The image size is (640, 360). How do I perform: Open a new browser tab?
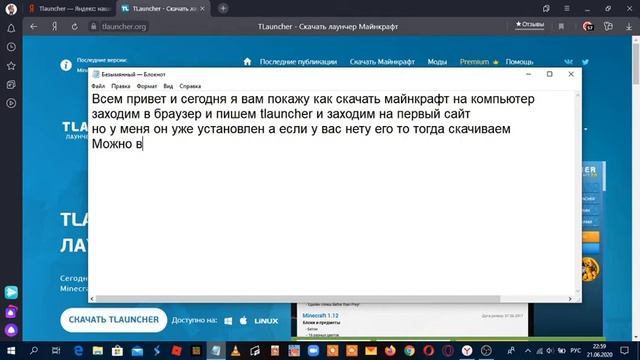[x=223, y=9]
